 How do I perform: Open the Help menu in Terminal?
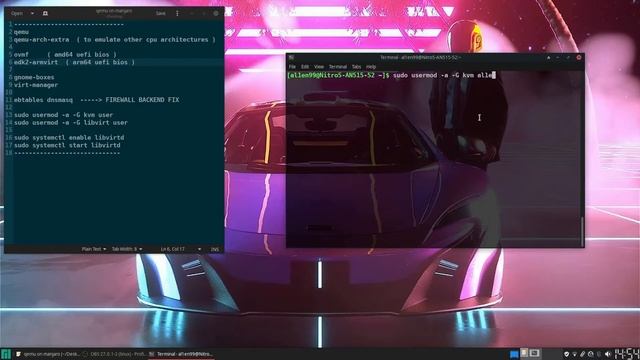pos(371,67)
